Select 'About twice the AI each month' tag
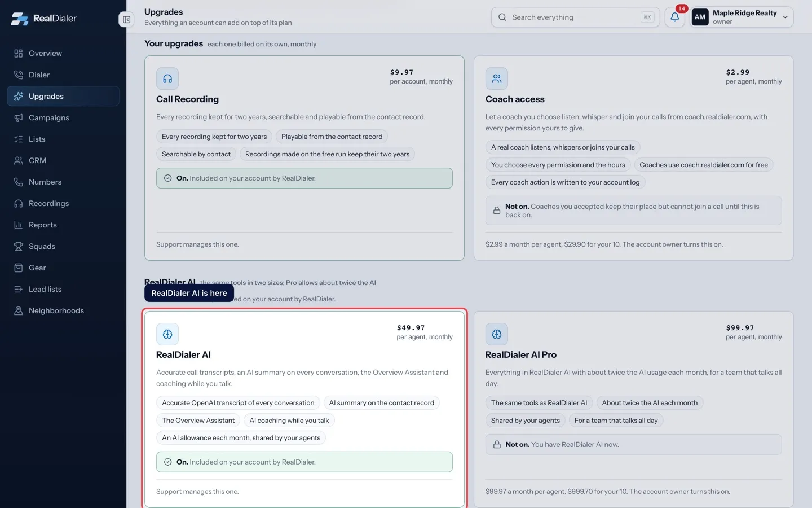812x508 pixels. [650, 403]
